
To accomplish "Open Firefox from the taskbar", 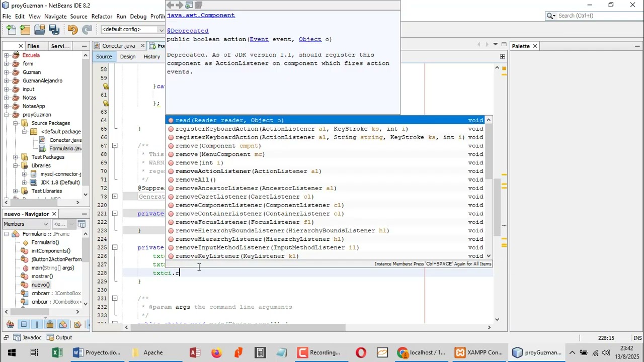I will 216,352.
